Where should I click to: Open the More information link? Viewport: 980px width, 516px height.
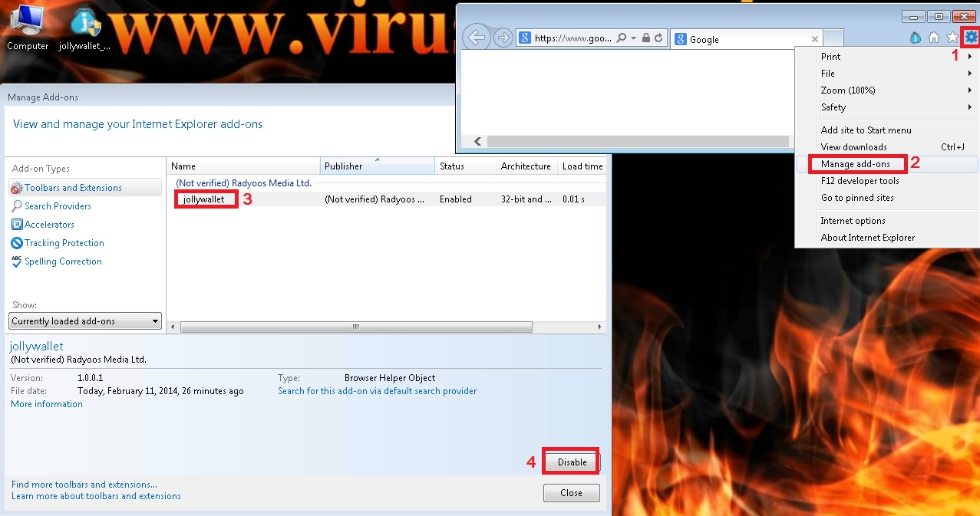pyautogui.click(x=47, y=404)
